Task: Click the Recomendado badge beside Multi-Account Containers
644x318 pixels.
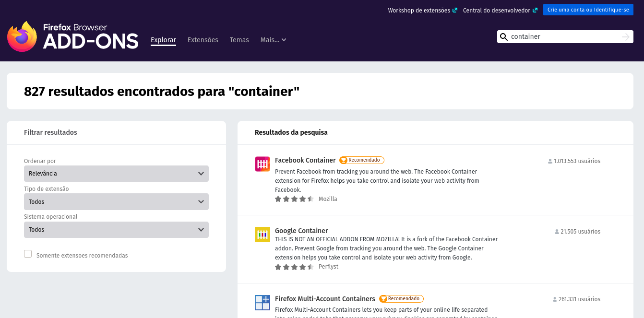Action: point(401,299)
